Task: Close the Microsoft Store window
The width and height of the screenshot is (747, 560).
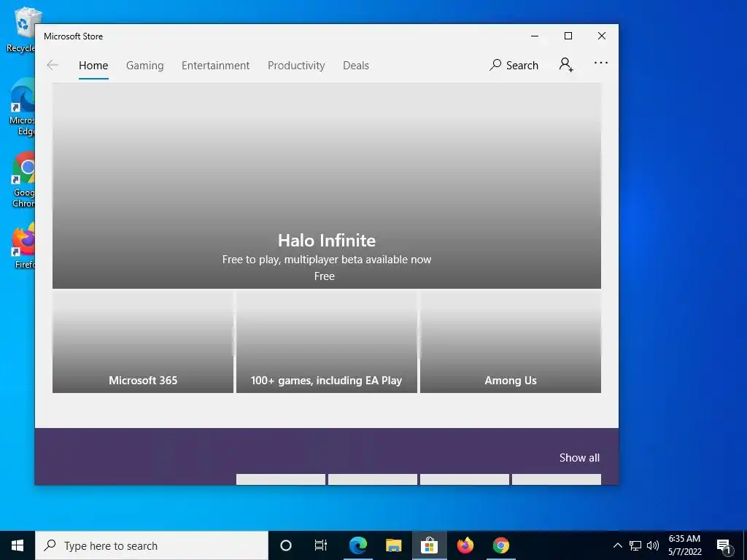Action: pyautogui.click(x=602, y=36)
